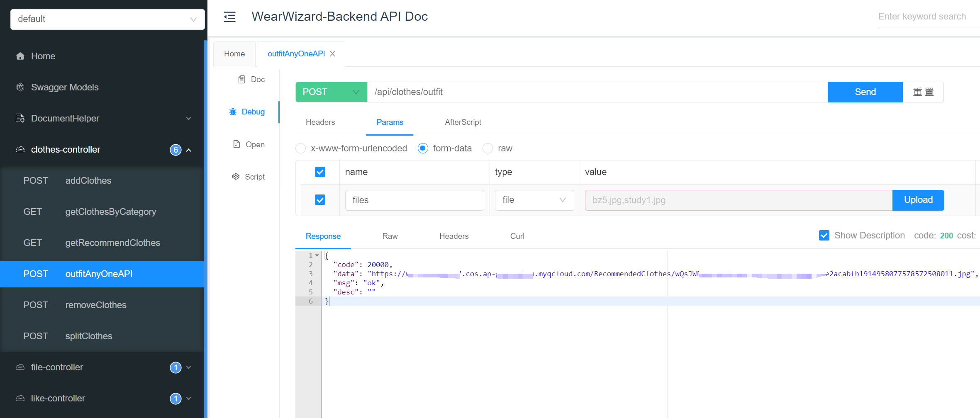Open Swagger Models via its cube icon
This screenshot has height=418, width=980.
(x=20, y=87)
